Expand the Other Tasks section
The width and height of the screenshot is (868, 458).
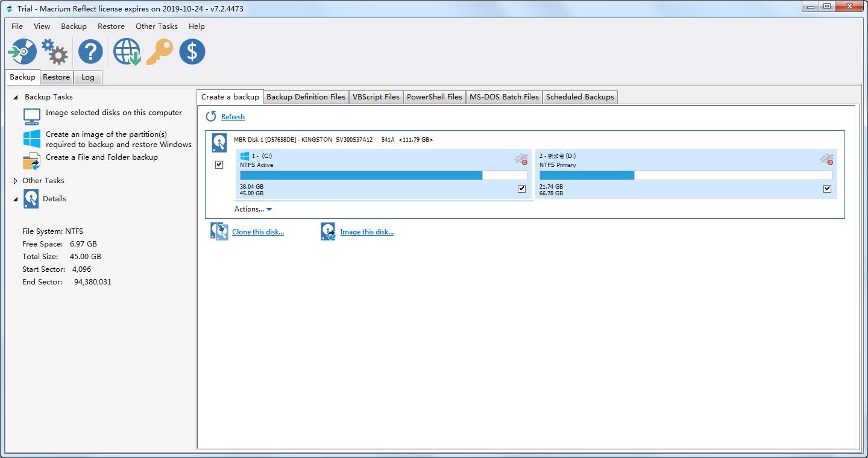tap(16, 181)
